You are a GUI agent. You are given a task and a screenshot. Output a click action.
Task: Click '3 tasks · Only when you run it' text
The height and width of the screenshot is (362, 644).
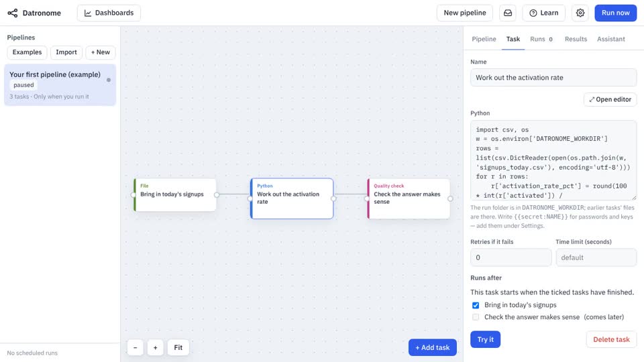49,97
